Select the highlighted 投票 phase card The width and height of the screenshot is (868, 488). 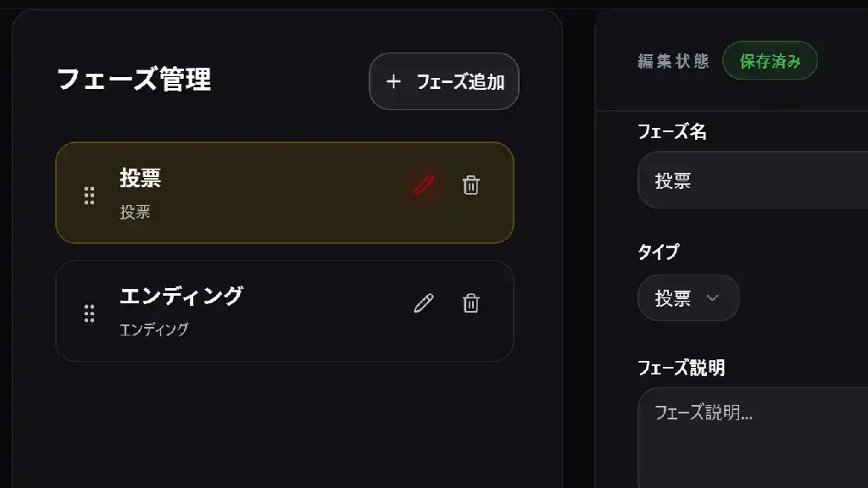click(254, 192)
